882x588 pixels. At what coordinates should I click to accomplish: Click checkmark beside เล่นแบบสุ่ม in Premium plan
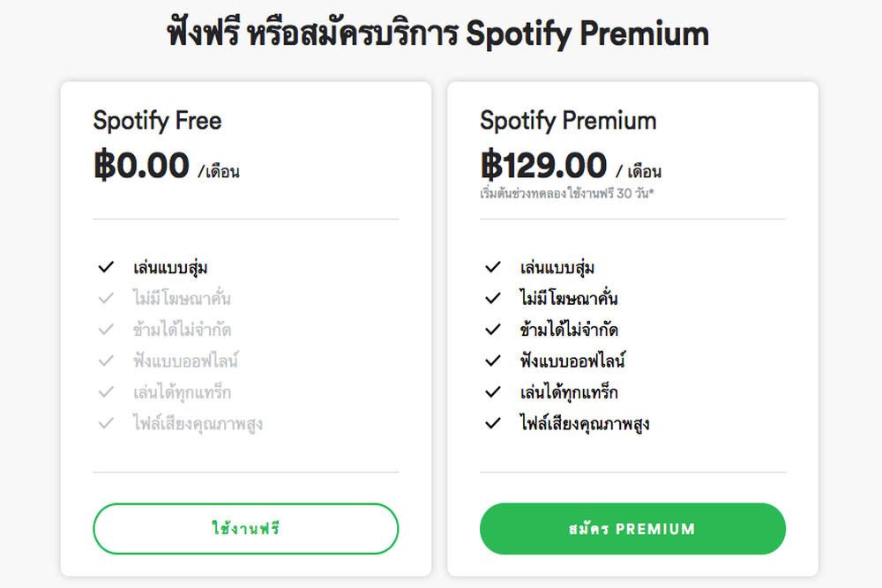coord(493,267)
